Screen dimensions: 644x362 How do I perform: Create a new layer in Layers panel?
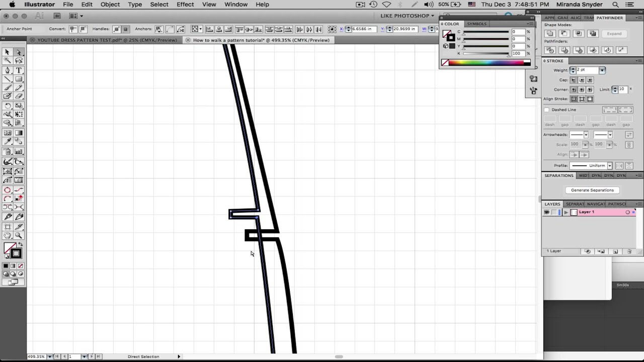click(615, 251)
